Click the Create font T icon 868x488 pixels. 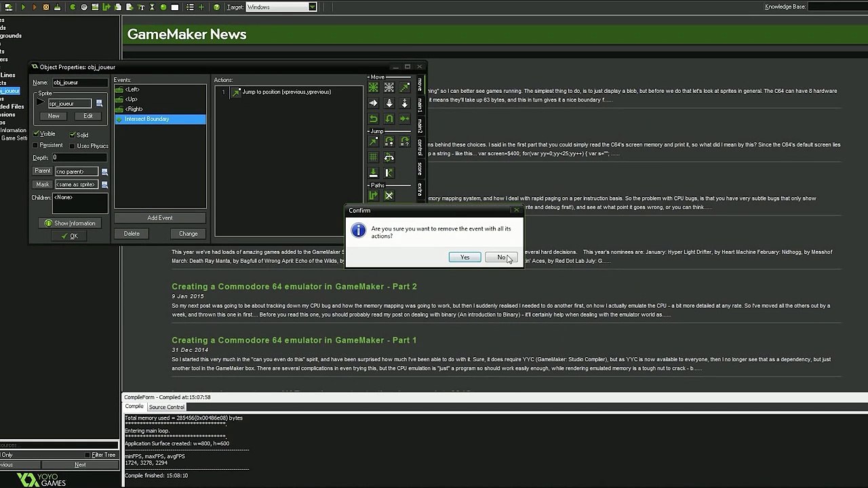click(141, 7)
